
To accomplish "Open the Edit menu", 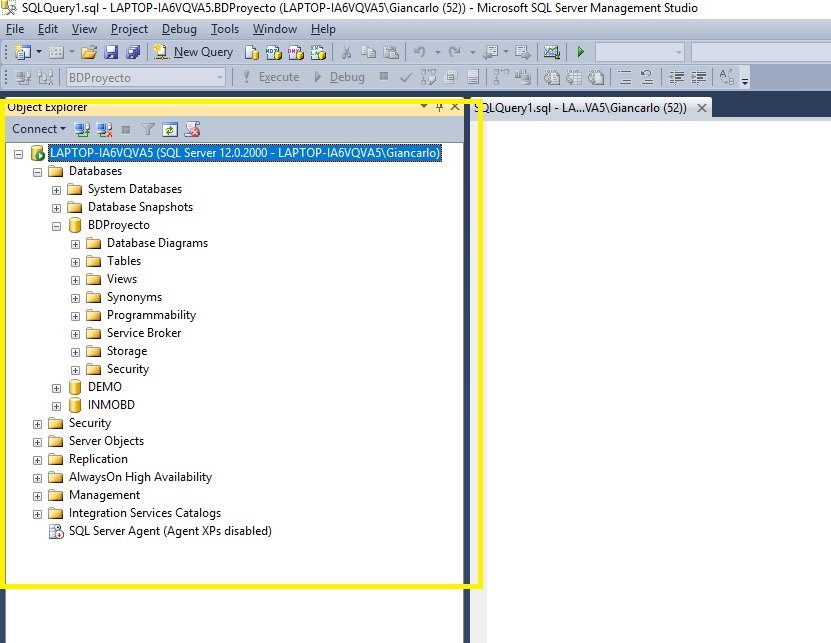I will point(48,29).
